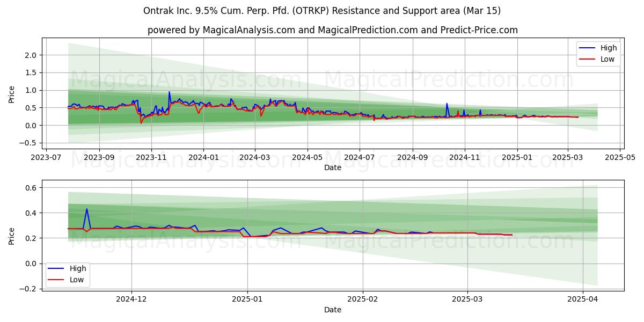
Task: Click the chart title mentioning OTRKP
Action: [322, 11]
